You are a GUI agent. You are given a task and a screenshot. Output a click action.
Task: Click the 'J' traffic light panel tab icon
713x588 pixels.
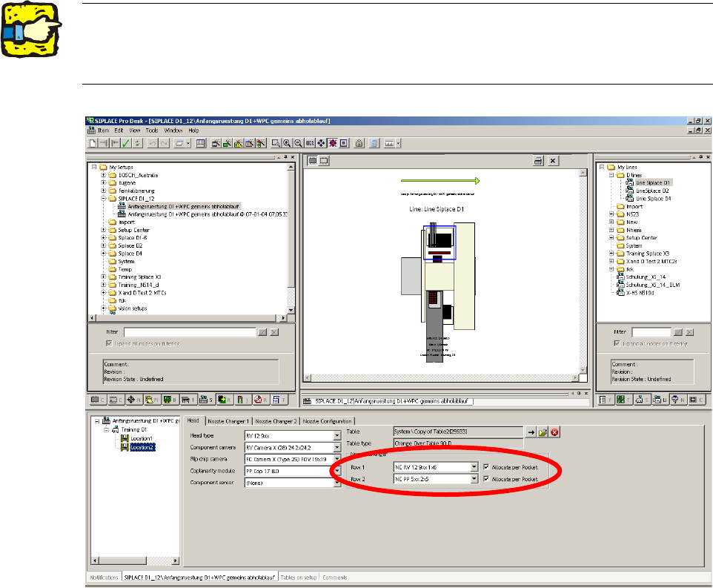pyautogui.click(x=242, y=400)
